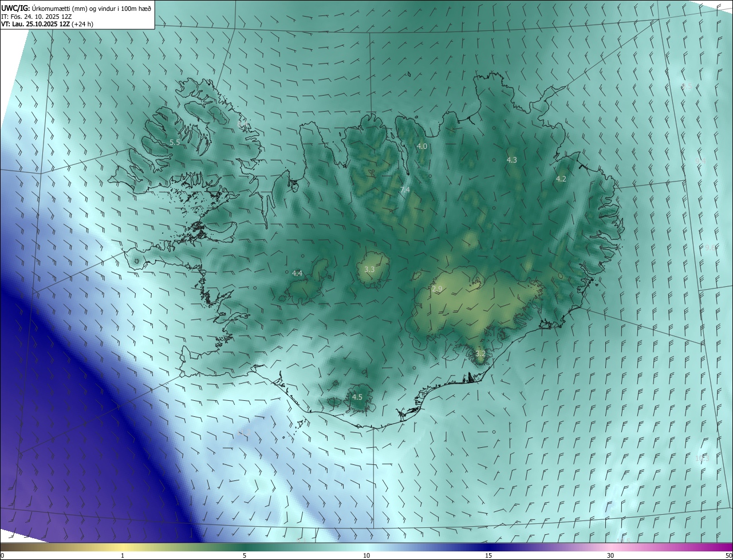This screenshot has width=733, height=560.
Task: Click the color scale tick label 30
Action: coord(610,556)
